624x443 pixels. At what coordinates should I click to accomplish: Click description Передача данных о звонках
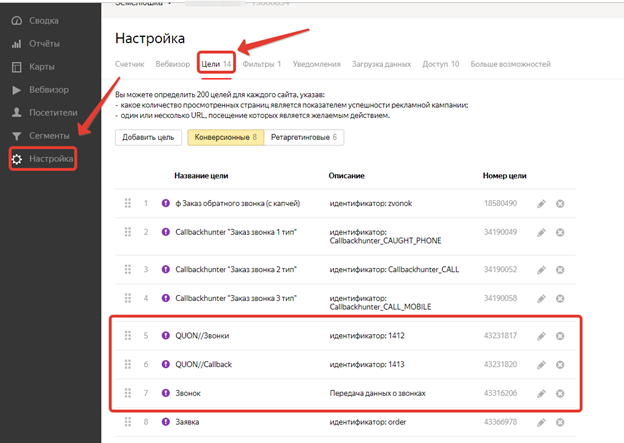pos(377,393)
